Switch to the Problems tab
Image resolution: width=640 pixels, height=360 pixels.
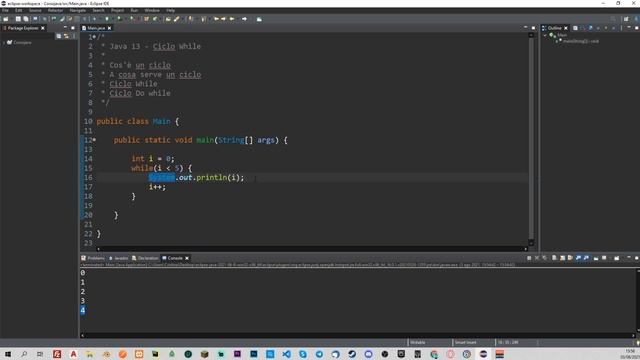click(93, 258)
